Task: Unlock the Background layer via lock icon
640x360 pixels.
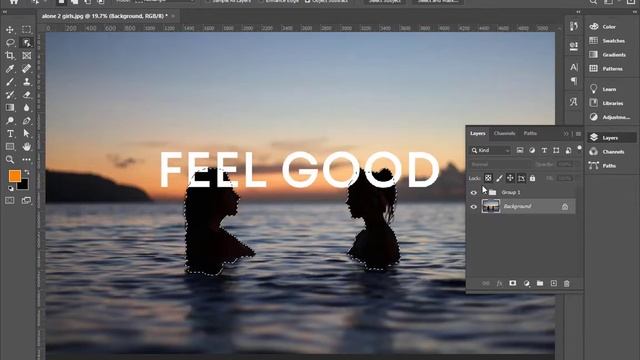Action: (565, 207)
